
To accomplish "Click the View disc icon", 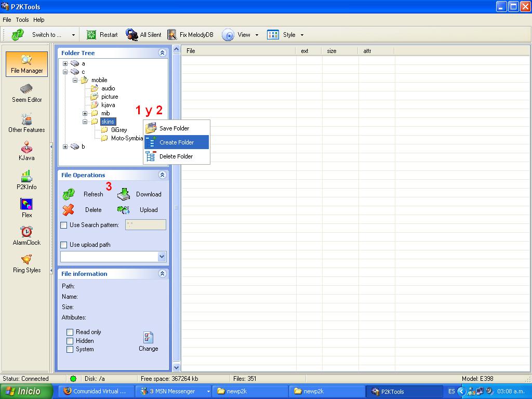I will (228, 35).
